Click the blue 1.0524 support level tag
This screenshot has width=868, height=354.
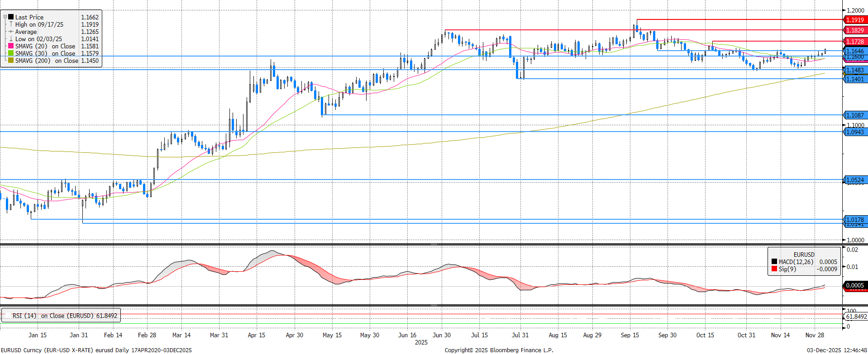click(855, 180)
